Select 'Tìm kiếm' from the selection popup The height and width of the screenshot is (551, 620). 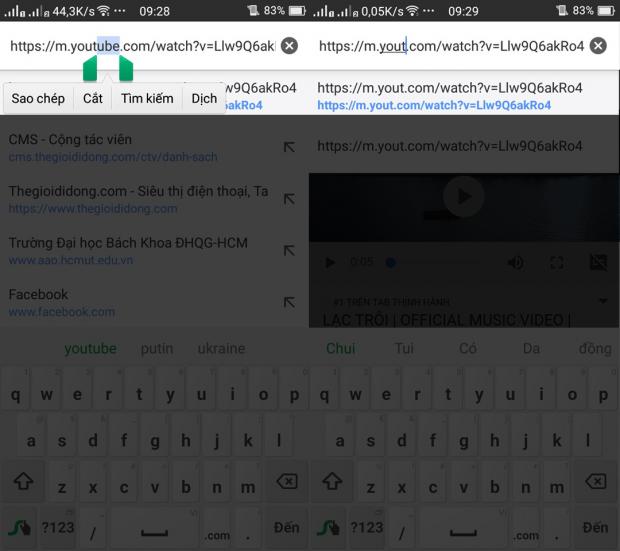pyautogui.click(x=147, y=99)
